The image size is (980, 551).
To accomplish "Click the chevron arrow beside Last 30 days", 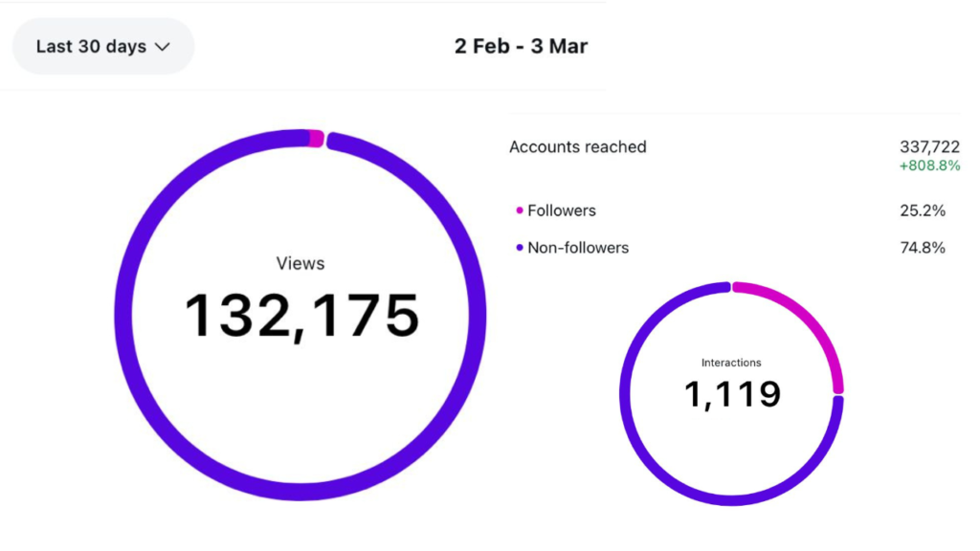I will point(162,46).
